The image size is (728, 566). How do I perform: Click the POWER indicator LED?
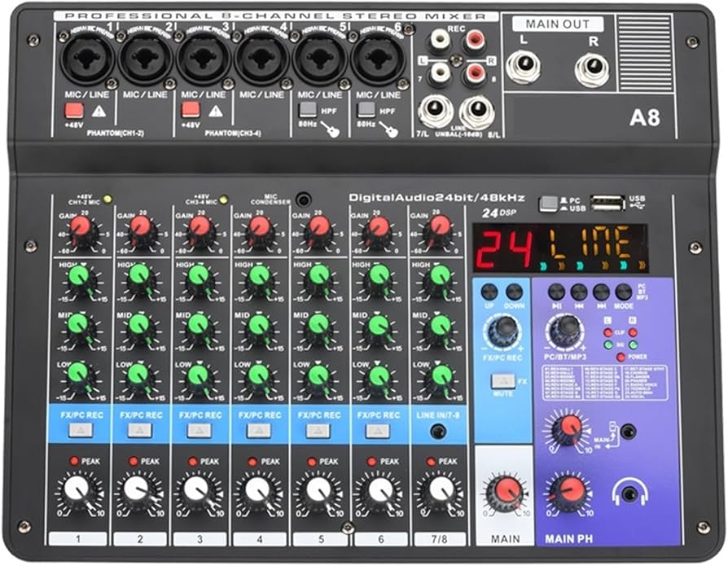point(621,356)
